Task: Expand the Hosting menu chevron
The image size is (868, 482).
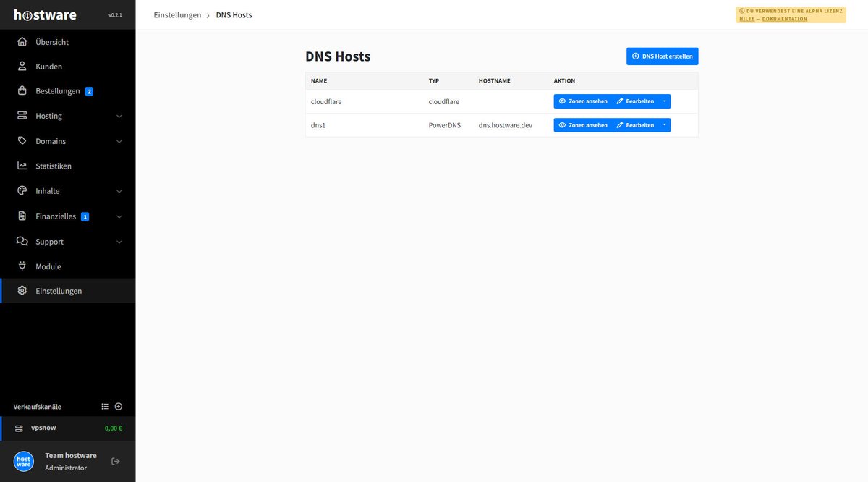Action: pyautogui.click(x=119, y=117)
